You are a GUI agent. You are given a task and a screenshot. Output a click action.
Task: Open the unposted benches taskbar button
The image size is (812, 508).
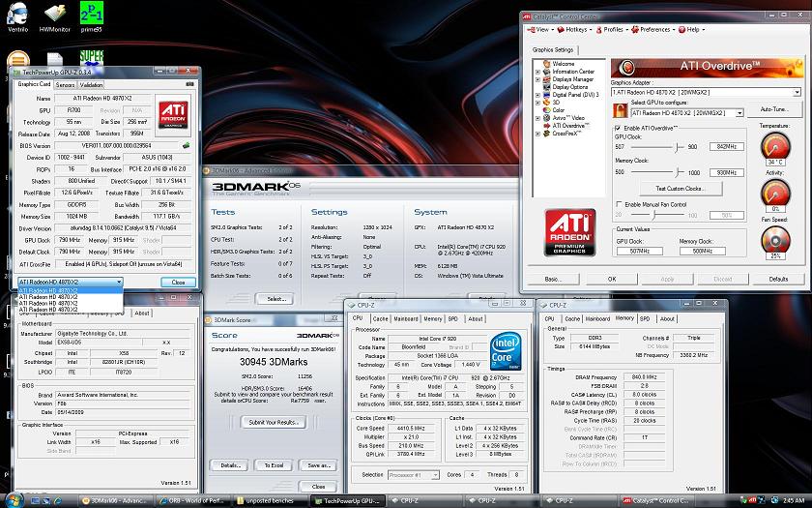click(x=270, y=501)
